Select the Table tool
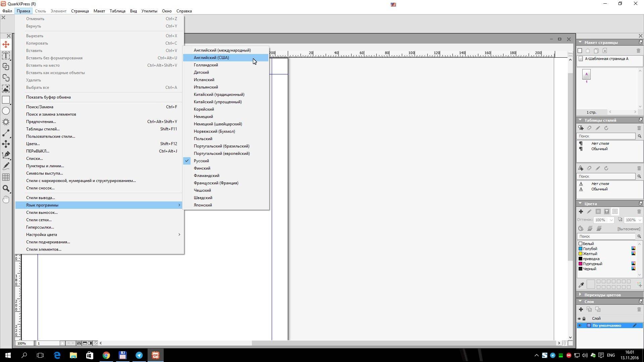 [x=6, y=177]
